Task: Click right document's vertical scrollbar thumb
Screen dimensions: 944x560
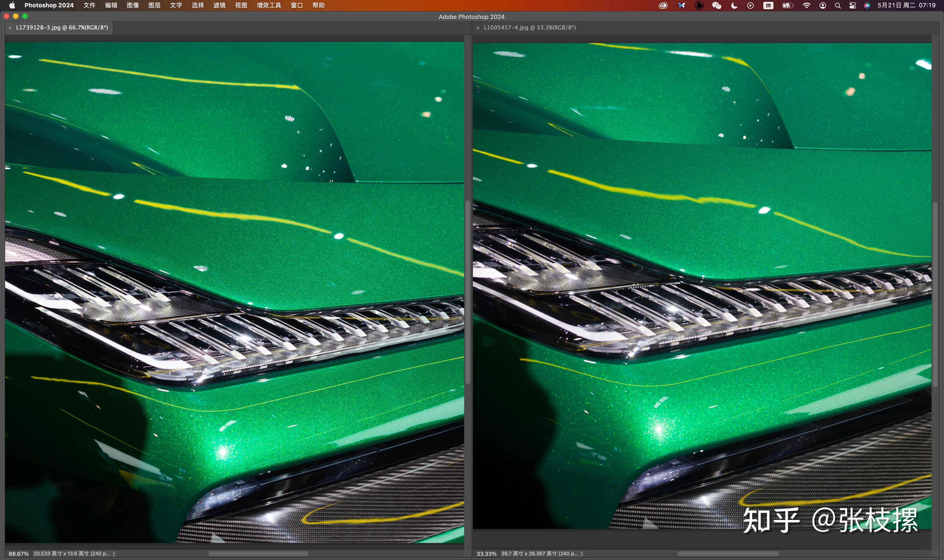Action: click(x=935, y=294)
